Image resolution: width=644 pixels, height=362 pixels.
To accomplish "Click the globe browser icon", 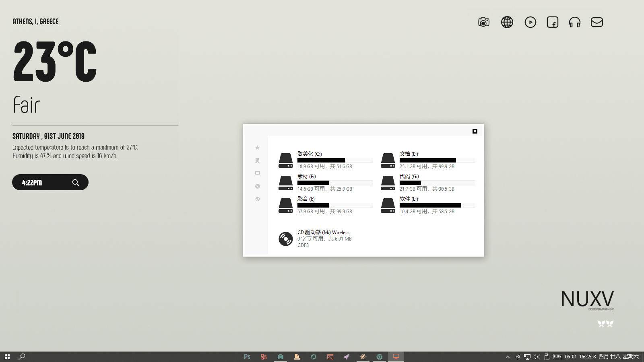I will click(507, 22).
